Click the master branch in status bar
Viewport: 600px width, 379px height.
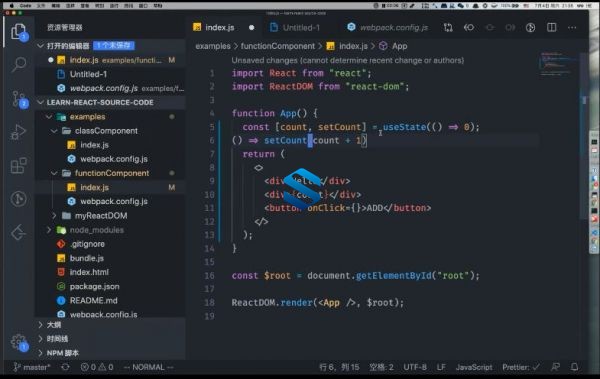(32, 367)
